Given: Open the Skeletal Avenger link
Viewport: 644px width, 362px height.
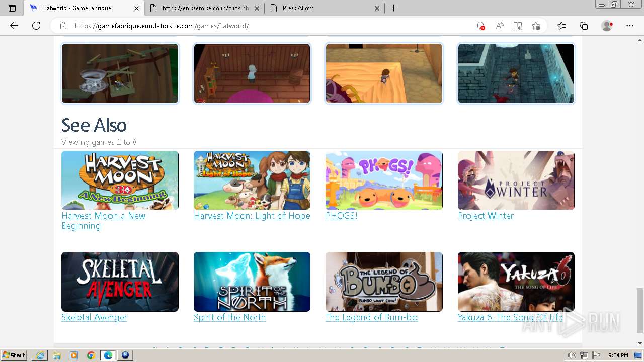Looking at the screenshot, I should click(94, 317).
